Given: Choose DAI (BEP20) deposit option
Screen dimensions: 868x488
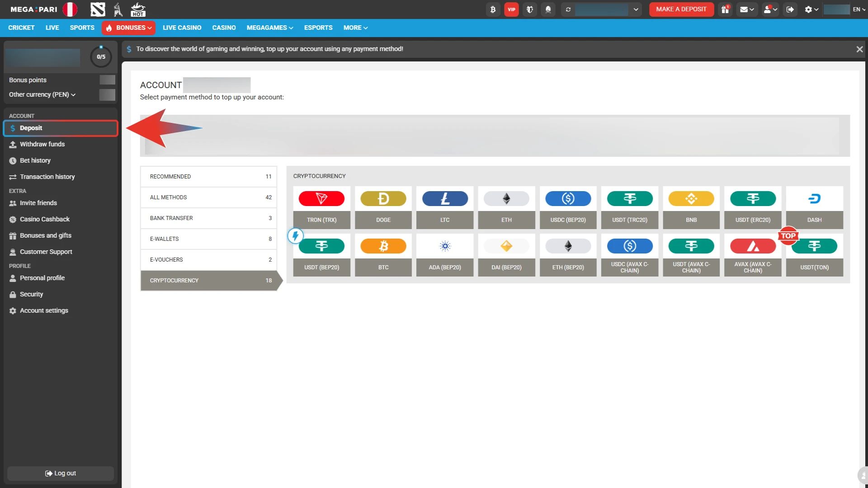Looking at the screenshot, I should click(x=506, y=255).
